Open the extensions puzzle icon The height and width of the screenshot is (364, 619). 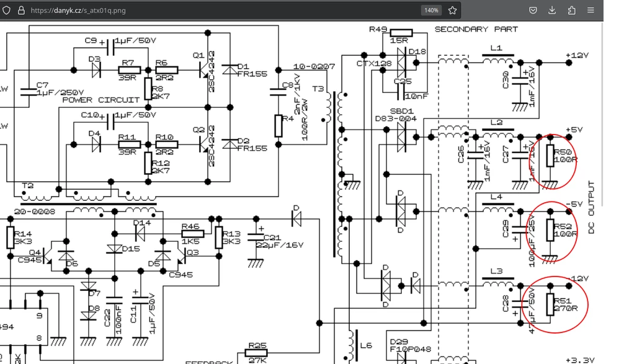pos(572,11)
